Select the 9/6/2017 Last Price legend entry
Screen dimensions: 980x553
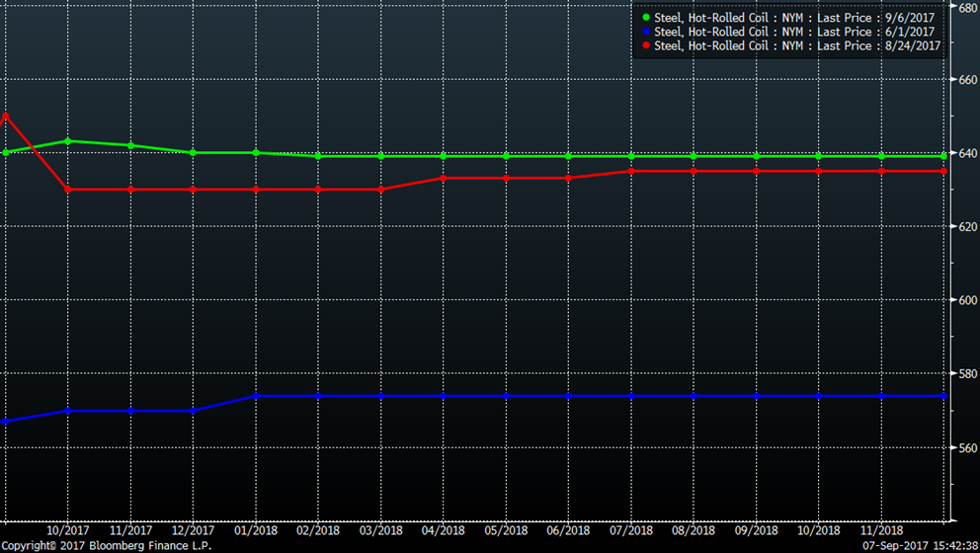797,18
